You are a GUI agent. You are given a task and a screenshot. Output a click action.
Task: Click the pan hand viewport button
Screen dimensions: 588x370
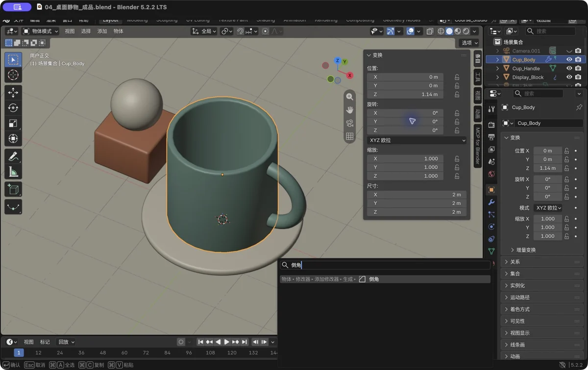(x=349, y=110)
